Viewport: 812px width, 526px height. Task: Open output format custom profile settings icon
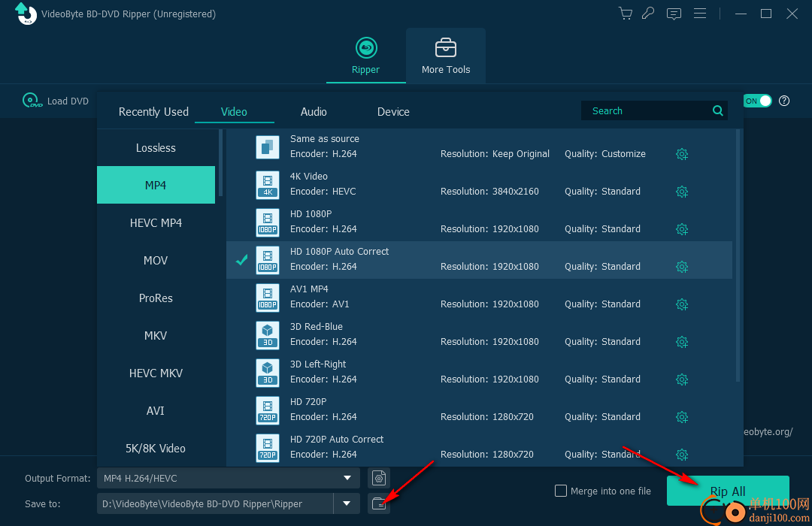(379, 478)
